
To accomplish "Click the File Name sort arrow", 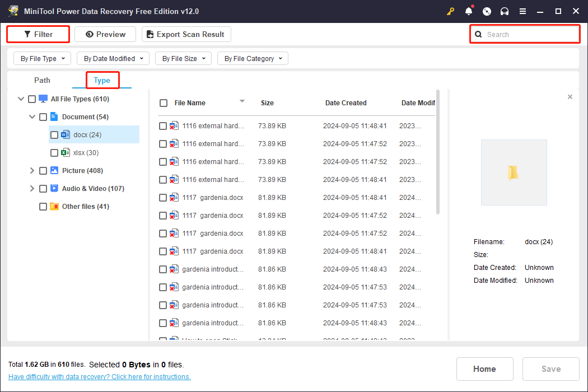I will [242, 101].
